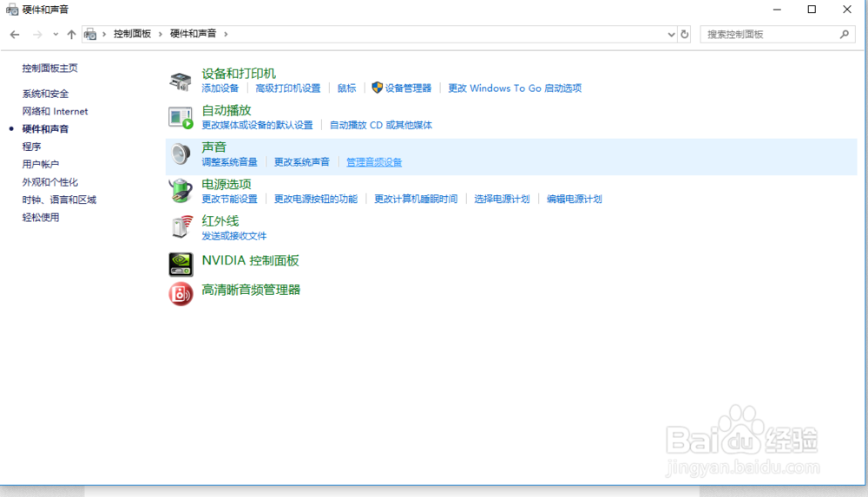This screenshot has height=497, width=868.
Task: Select 轻松使用 in the sidebar
Action: [x=41, y=218]
